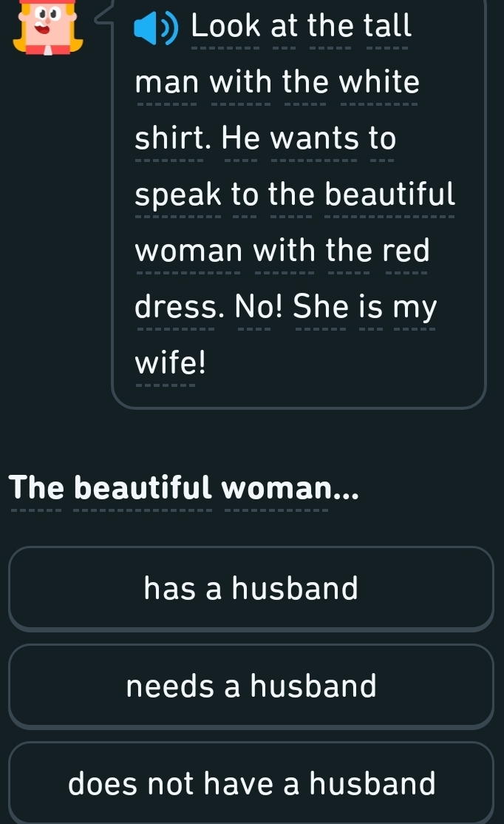Choose the "needs a husband" option
This screenshot has width=504, height=824.
251,686
